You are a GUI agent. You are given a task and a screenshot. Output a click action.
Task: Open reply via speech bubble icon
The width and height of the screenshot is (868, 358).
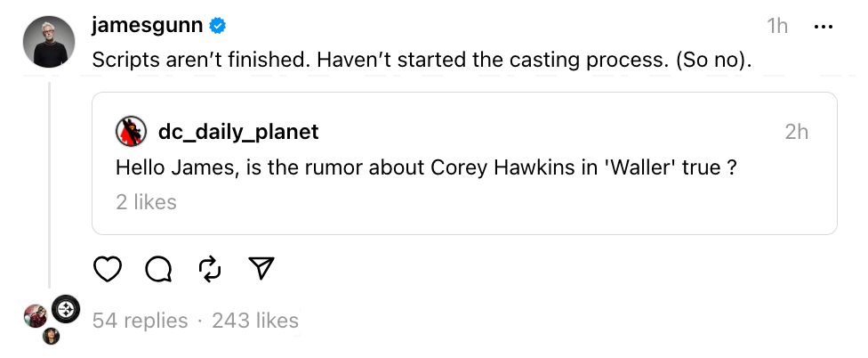click(158, 268)
